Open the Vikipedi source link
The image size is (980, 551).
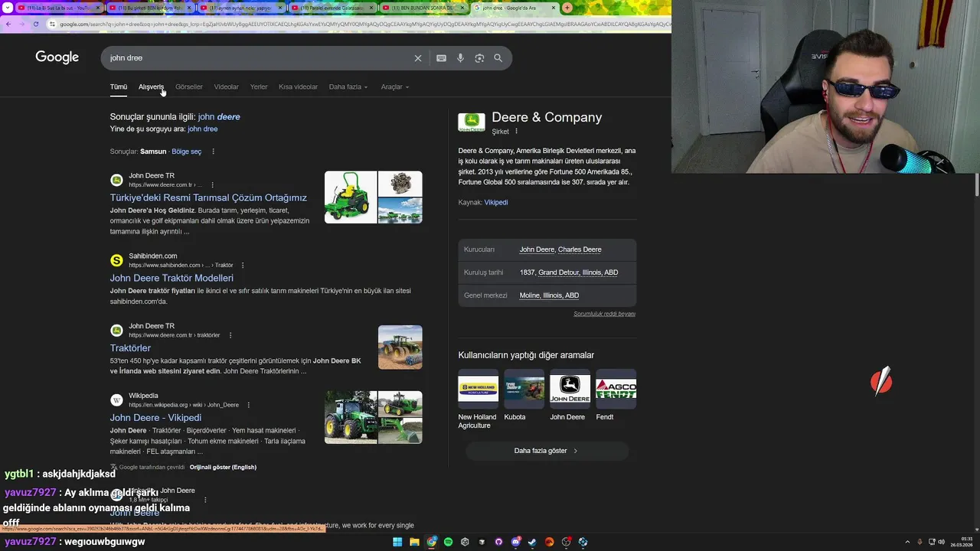[x=496, y=203]
